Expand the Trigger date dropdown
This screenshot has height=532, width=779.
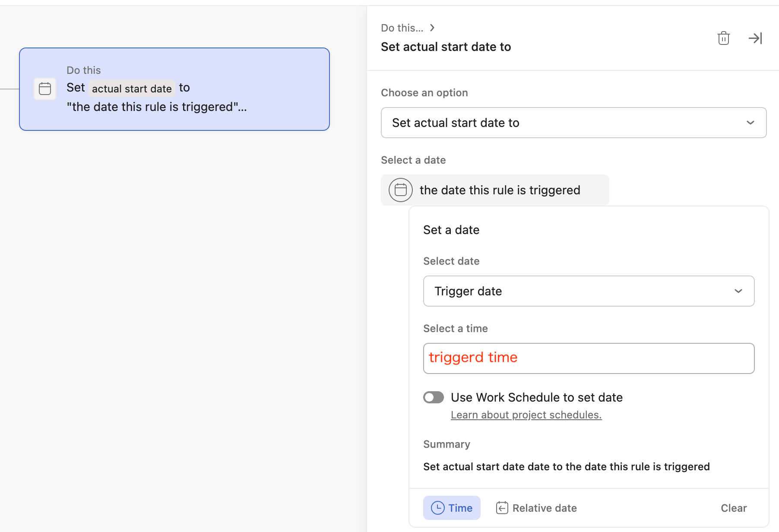pyautogui.click(x=588, y=291)
